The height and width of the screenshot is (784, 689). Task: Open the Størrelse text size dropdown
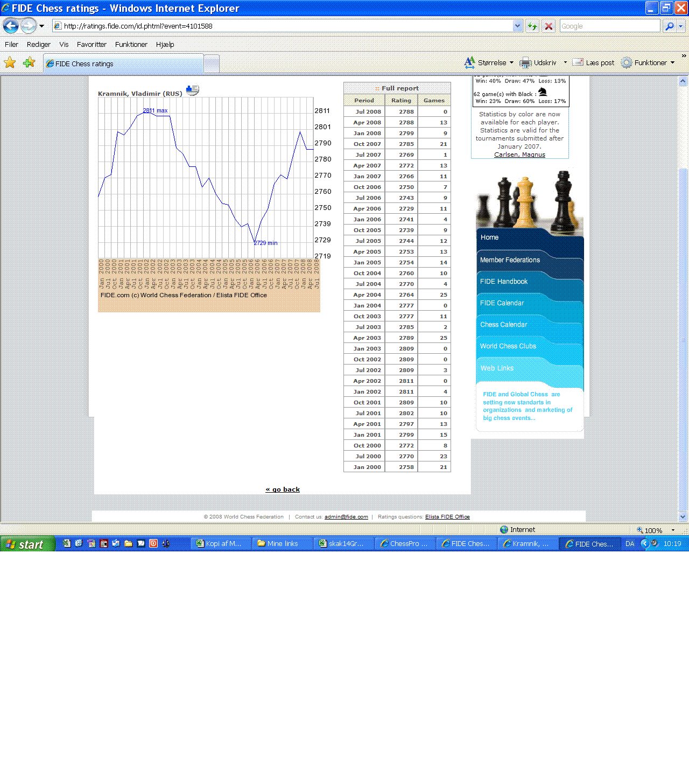(x=511, y=62)
